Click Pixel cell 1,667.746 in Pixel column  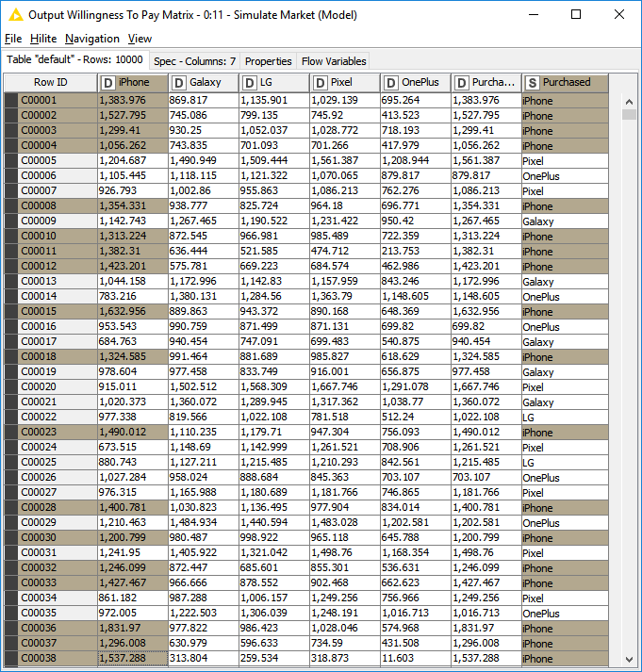[x=345, y=387]
